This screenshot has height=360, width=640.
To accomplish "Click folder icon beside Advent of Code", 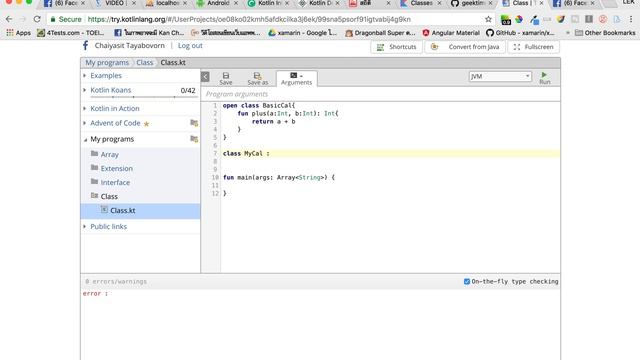I will [x=194, y=123].
